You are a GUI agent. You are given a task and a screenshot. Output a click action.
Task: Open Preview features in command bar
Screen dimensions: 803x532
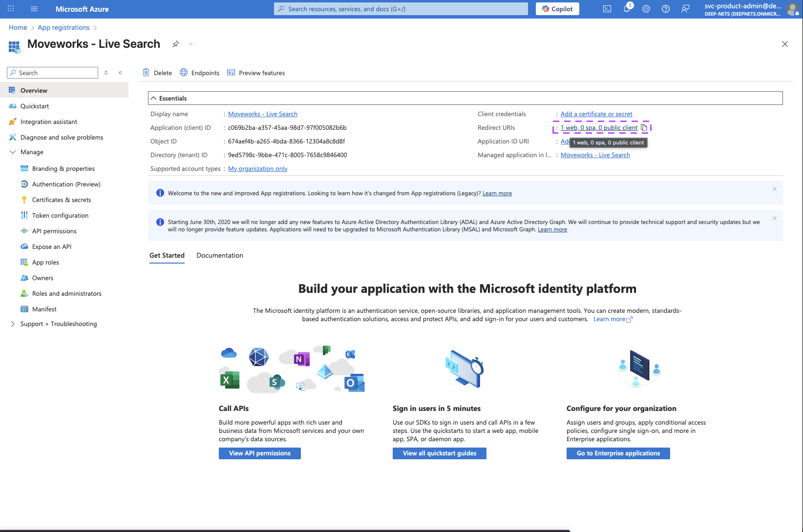point(256,73)
